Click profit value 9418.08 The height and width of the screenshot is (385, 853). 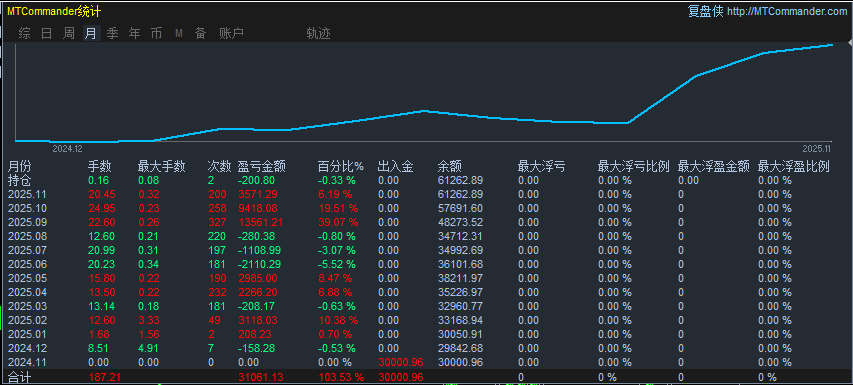pos(258,208)
